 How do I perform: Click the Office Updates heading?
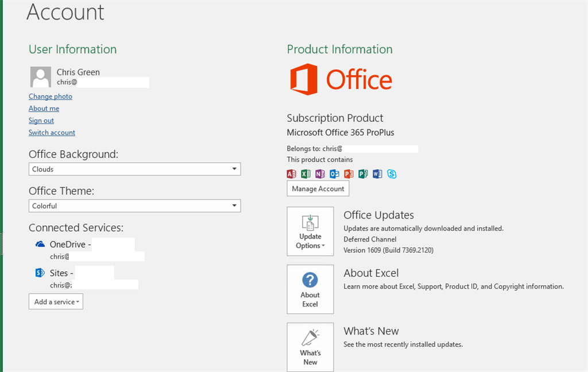pyautogui.click(x=379, y=215)
